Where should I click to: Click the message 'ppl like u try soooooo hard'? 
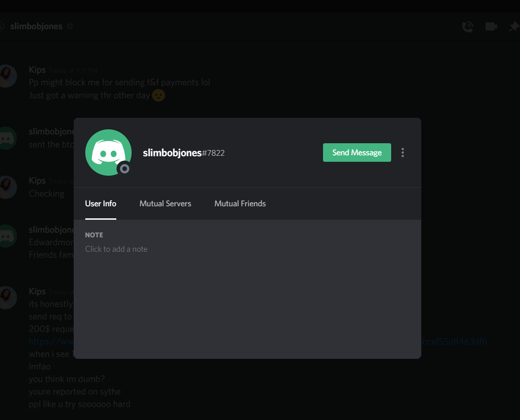[x=80, y=404]
